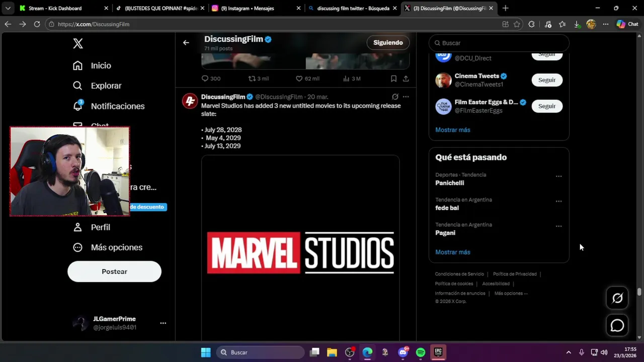Follow Film Easter Eggs with Seguir button
This screenshot has width=644, height=362.
pyautogui.click(x=547, y=106)
